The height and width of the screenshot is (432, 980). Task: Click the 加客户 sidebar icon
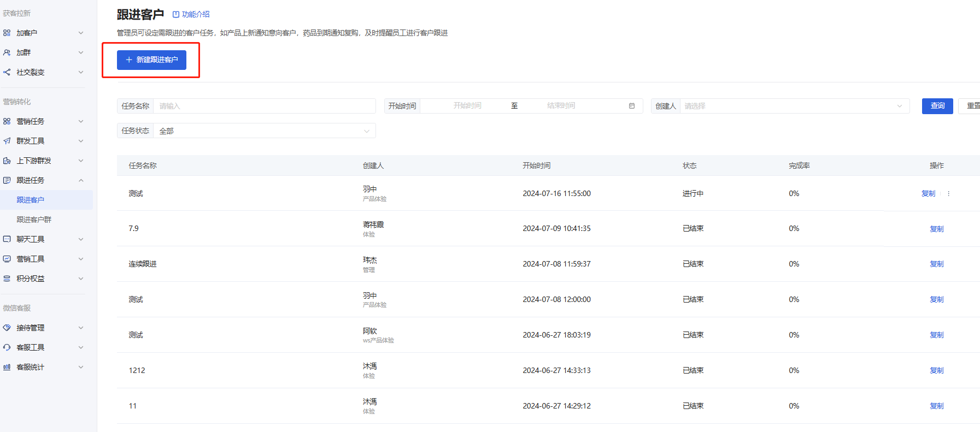point(7,33)
